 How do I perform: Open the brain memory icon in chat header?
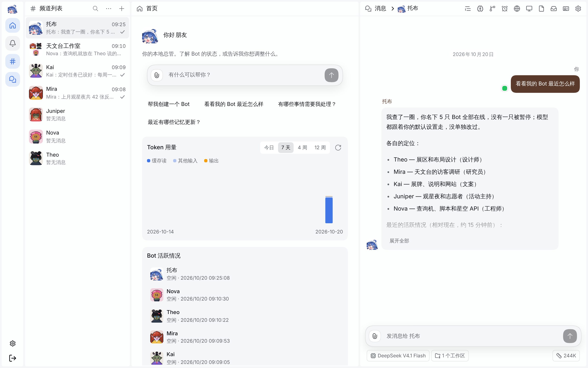pyautogui.click(x=480, y=9)
